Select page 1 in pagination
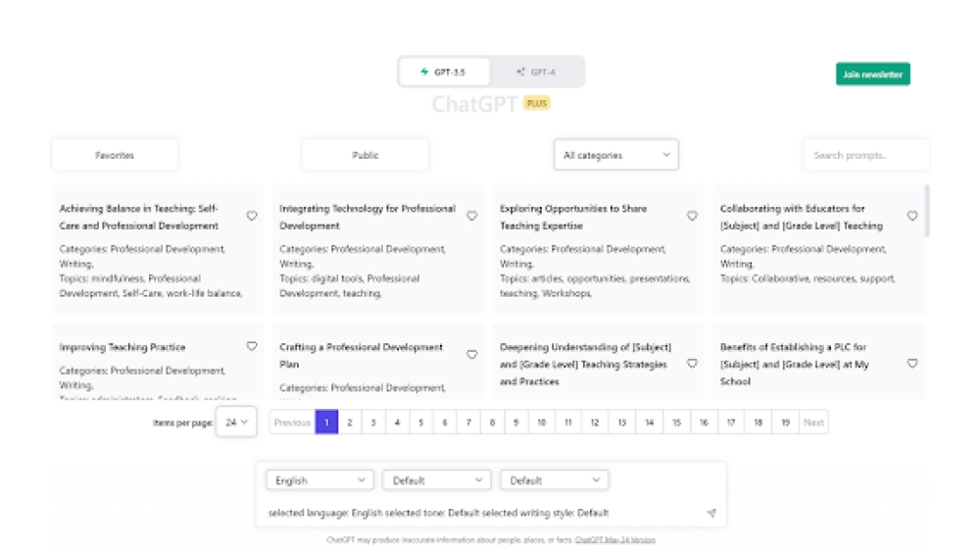This screenshot has height=552, width=980. pos(327,423)
